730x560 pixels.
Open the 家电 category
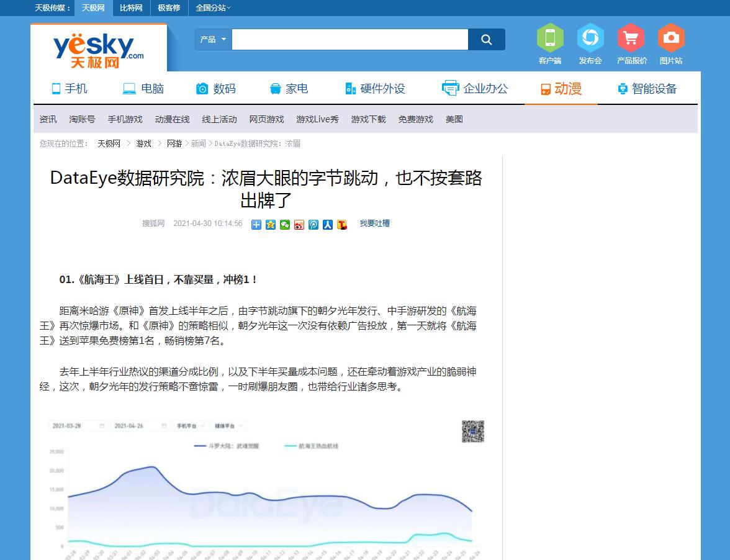pyautogui.click(x=289, y=88)
